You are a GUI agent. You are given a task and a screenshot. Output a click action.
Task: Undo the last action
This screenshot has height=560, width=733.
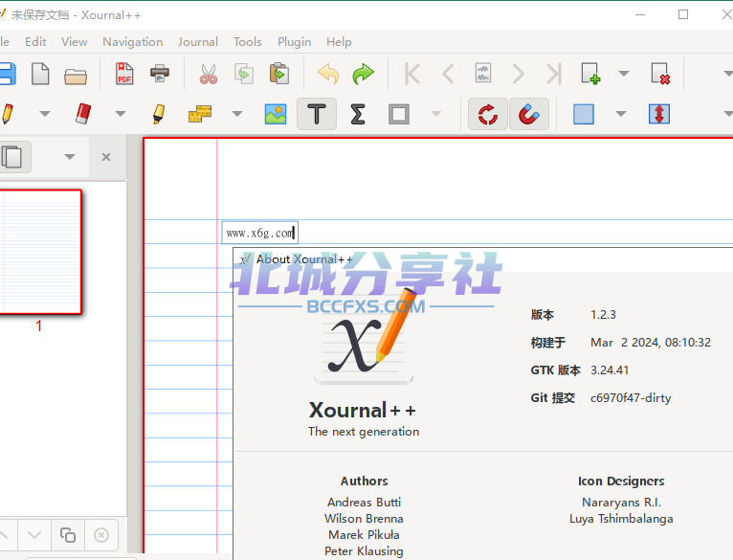click(328, 74)
